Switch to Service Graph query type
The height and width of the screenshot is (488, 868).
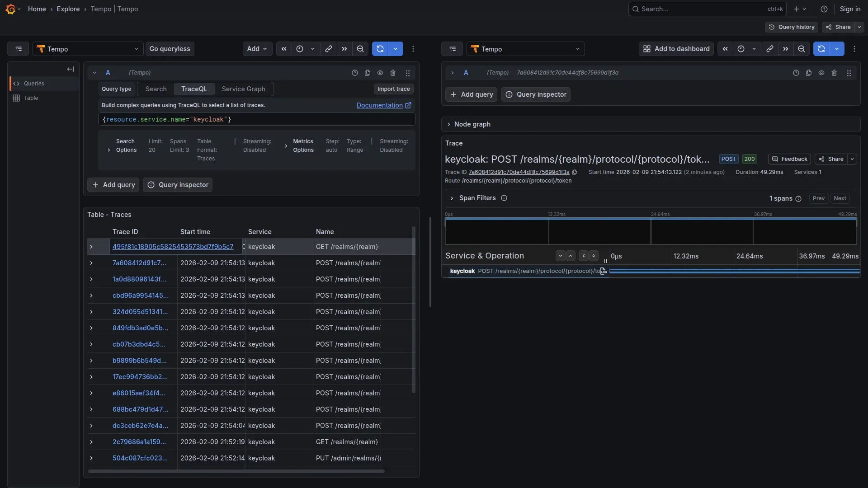(243, 89)
